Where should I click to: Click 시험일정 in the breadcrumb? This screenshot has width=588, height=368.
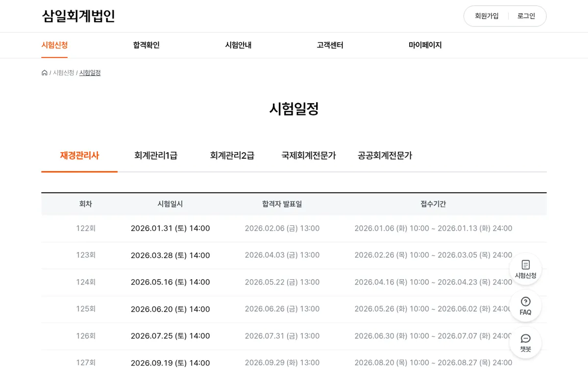point(90,73)
